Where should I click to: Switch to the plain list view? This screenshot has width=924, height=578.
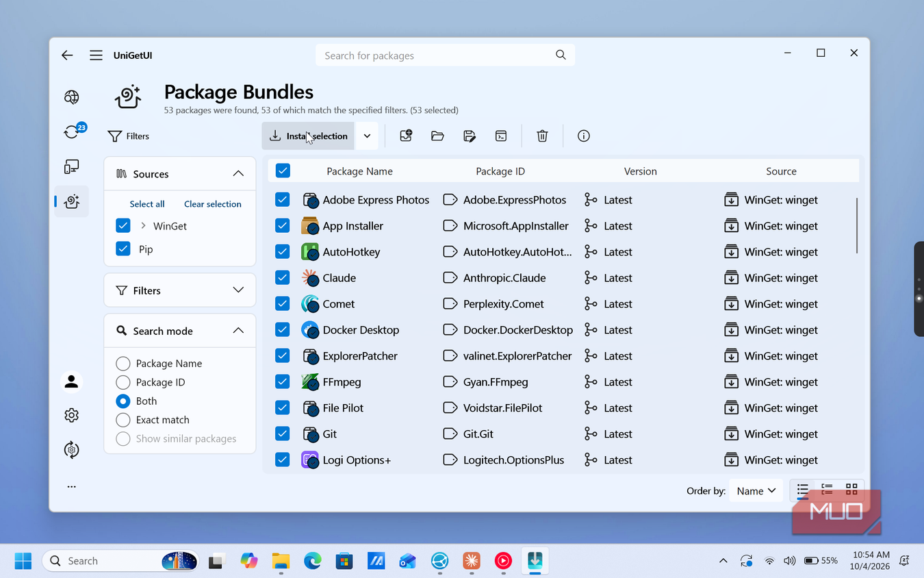click(x=803, y=490)
